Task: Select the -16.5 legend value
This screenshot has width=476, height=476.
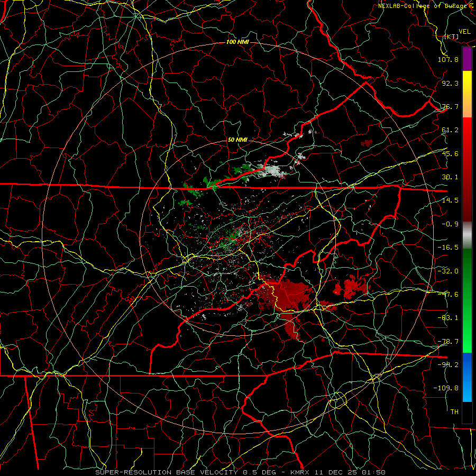Action: click(448, 248)
